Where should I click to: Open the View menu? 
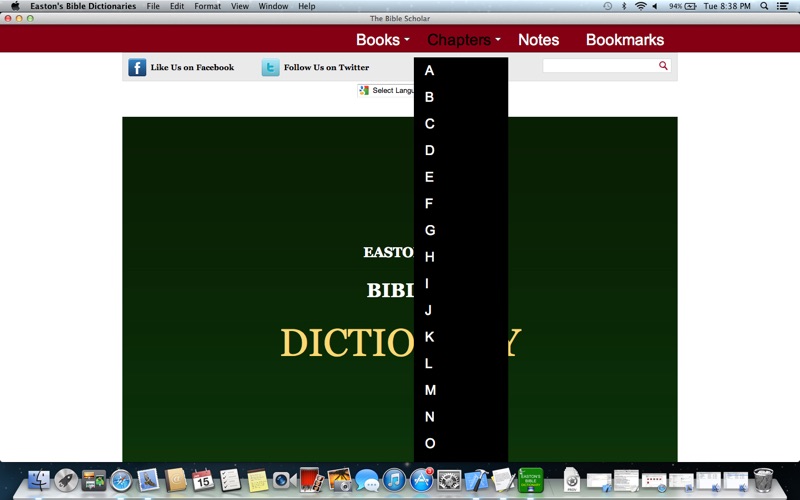240,6
